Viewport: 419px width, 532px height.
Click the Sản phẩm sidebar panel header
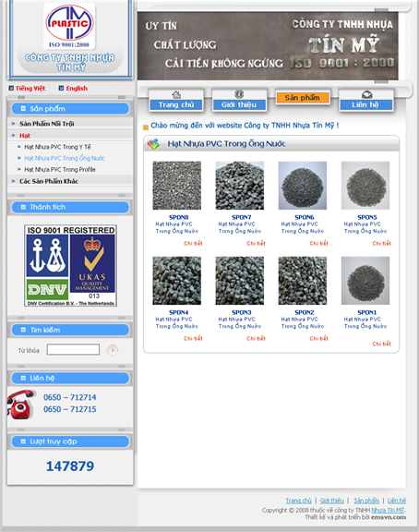(70, 109)
